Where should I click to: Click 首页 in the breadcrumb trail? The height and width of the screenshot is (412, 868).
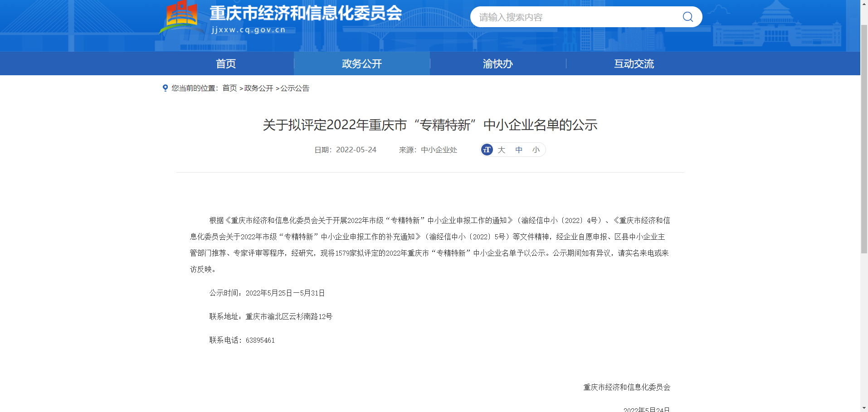229,88
